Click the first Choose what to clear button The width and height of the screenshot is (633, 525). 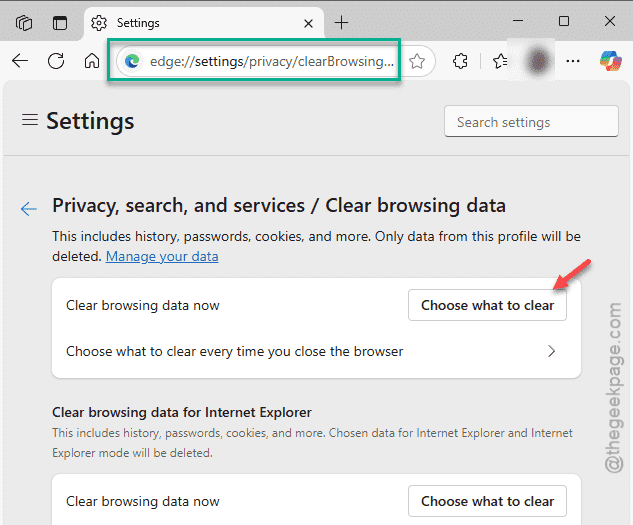pos(487,305)
